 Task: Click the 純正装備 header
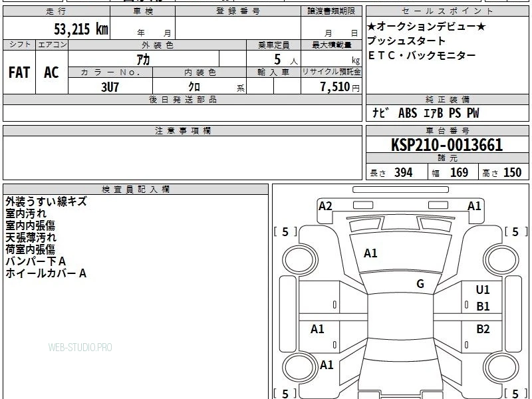click(x=447, y=99)
